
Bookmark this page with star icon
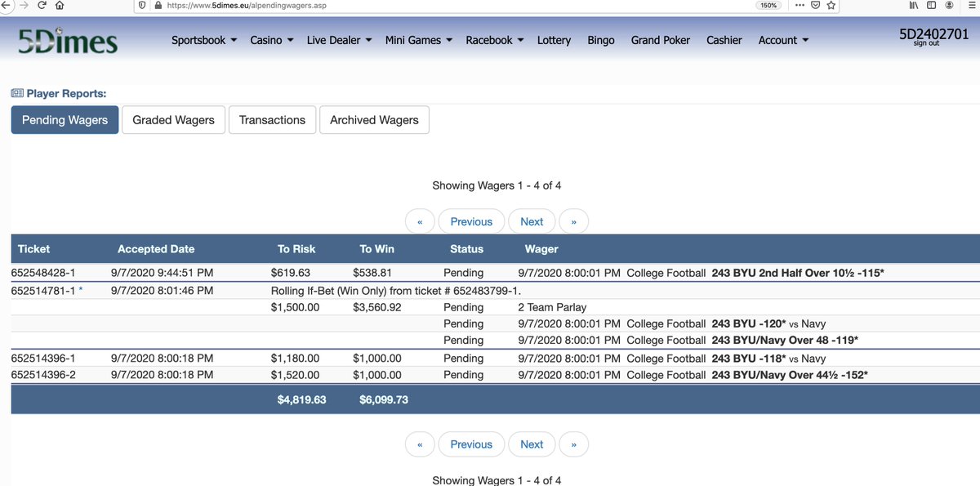[x=831, y=5]
